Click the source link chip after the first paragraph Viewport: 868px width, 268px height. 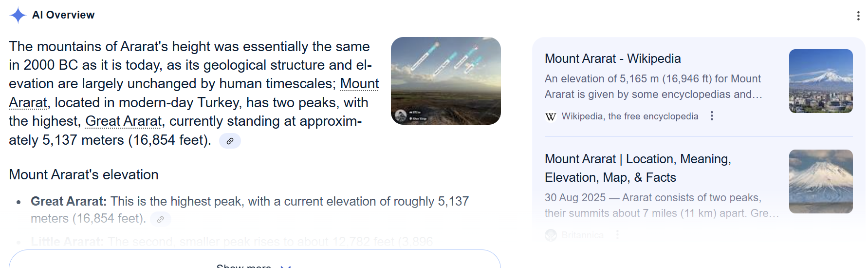click(230, 141)
